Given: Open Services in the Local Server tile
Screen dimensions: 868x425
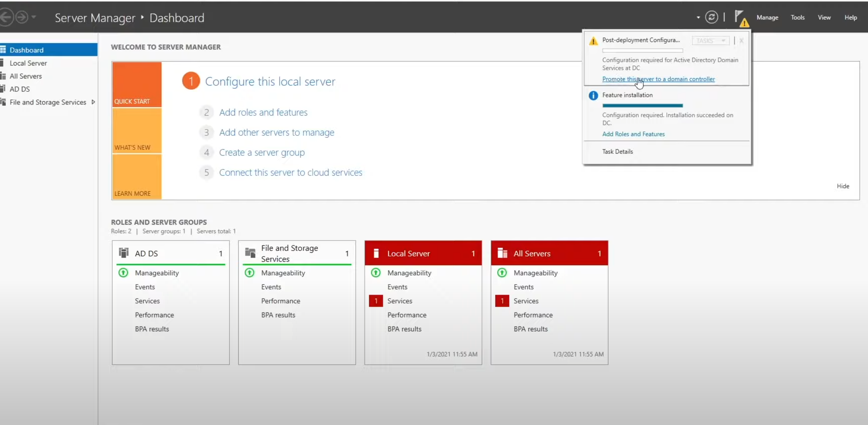Looking at the screenshot, I should click(400, 301).
